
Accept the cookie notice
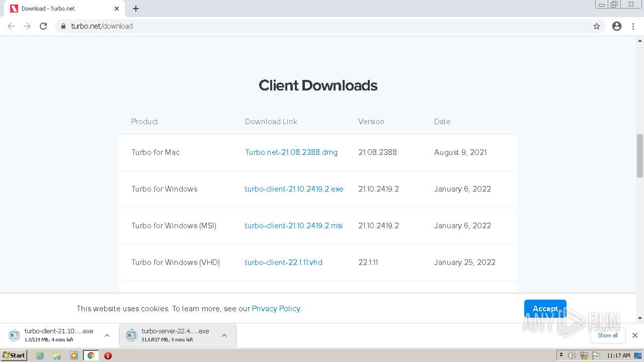pyautogui.click(x=545, y=309)
